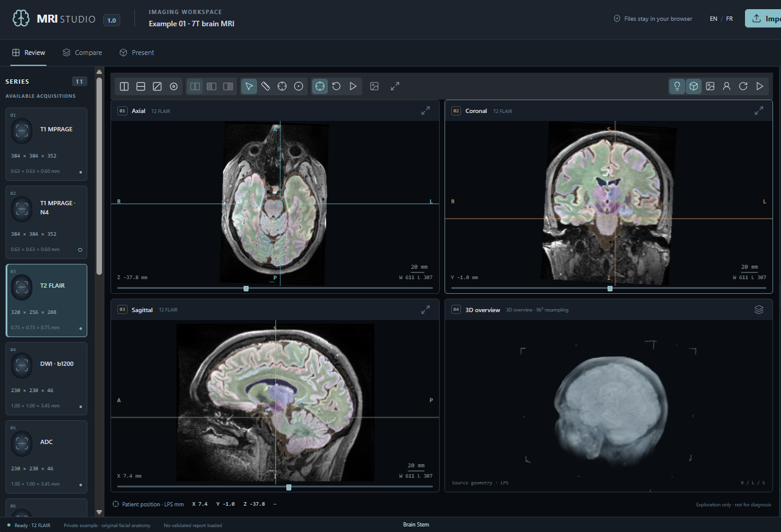Click the 3D brain volume rendering
Screen dimensions: 781x532
[610, 409]
